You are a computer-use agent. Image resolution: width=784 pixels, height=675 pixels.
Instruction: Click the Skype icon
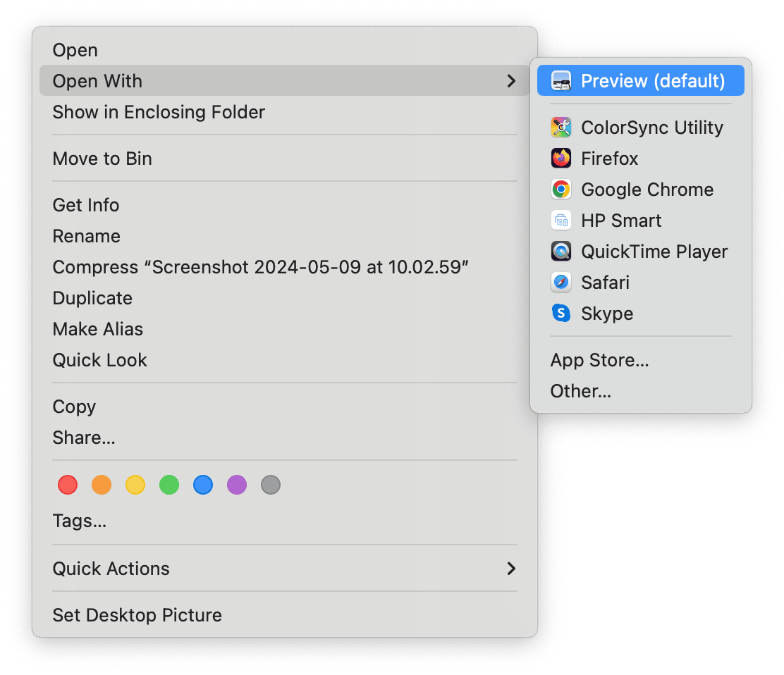[561, 314]
